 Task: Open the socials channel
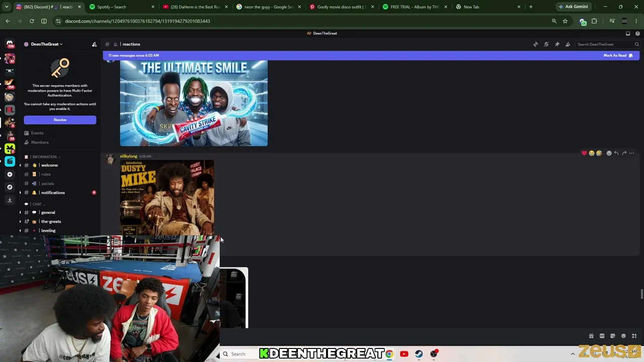(60, 184)
